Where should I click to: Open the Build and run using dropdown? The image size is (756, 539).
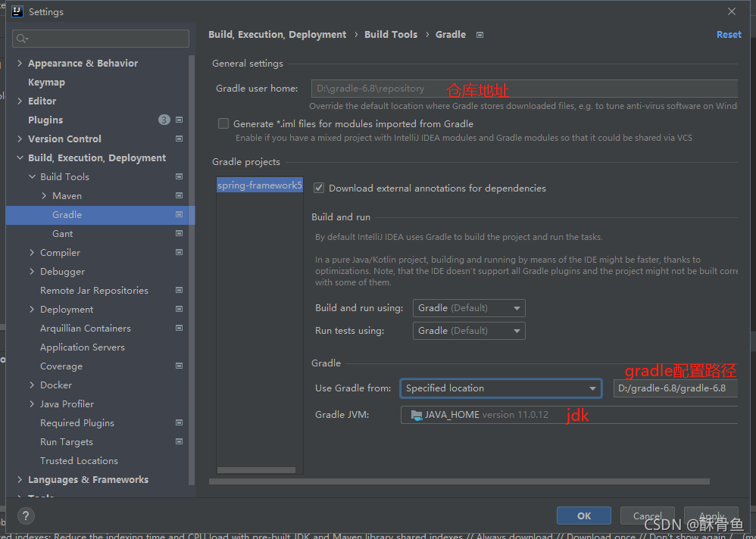point(469,308)
